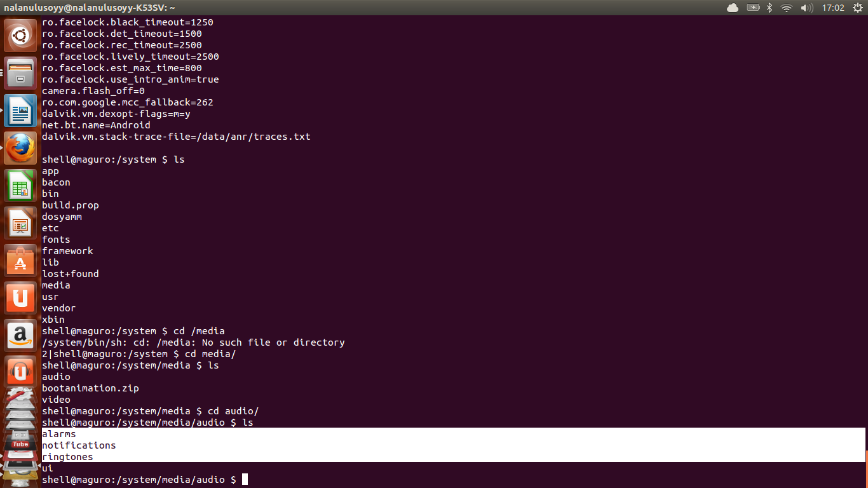Click the 'lib' directory entry
Viewport: 868px width, 488px height.
point(50,262)
